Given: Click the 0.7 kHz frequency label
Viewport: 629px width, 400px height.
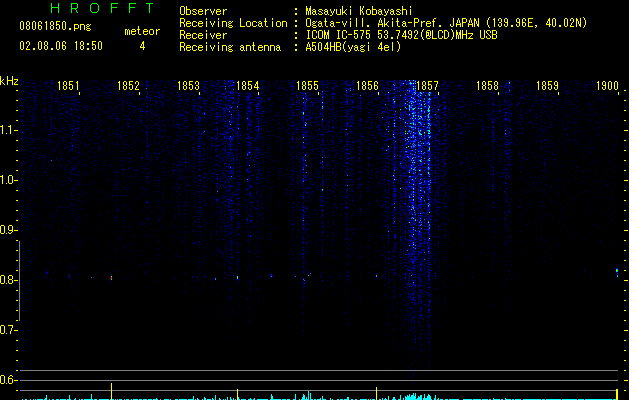Looking at the screenshot, I should pyautogui.click(x=8, y=330).
